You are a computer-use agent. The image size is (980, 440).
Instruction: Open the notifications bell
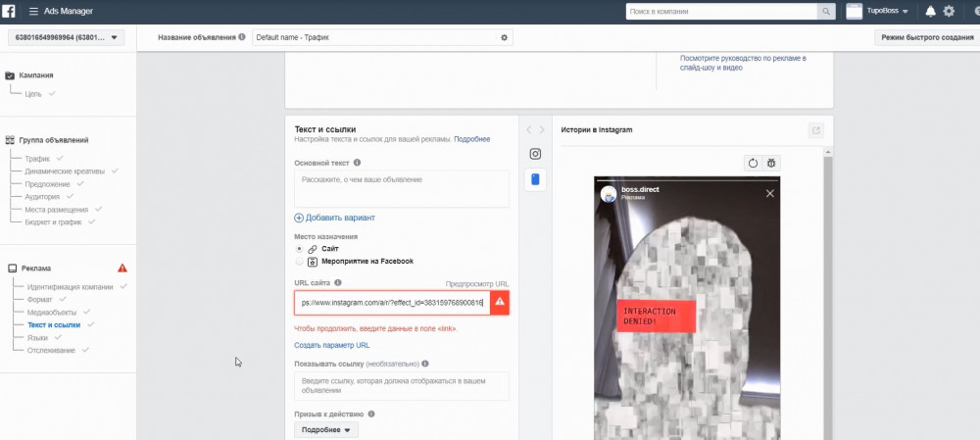coord(930,11)
